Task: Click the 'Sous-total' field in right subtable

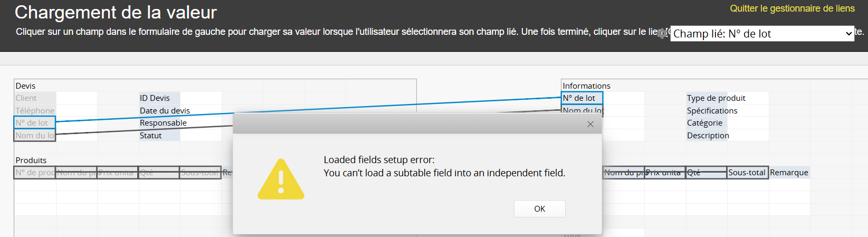Action: [x=747, y=173]
